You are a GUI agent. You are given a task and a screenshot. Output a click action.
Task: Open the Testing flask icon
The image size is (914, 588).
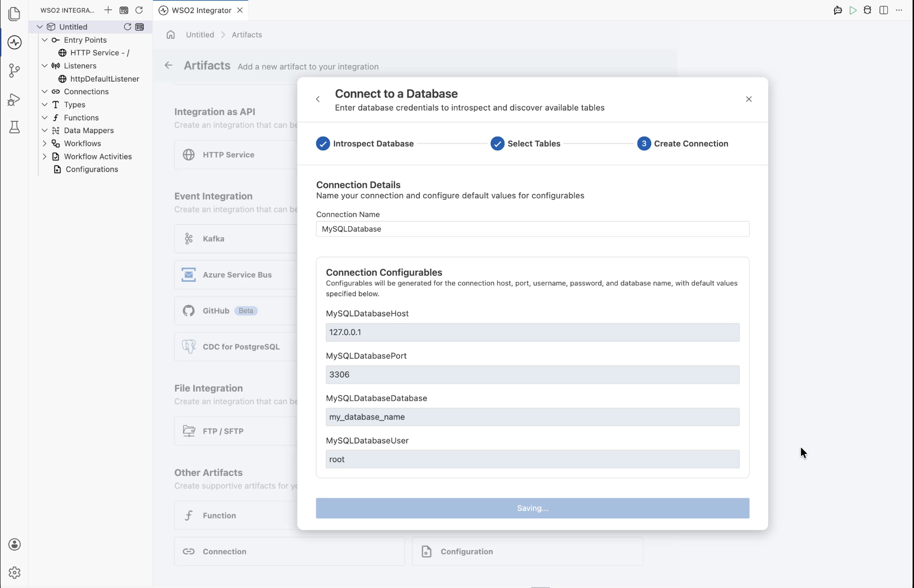pyautogui.click(x=15, y=127)
